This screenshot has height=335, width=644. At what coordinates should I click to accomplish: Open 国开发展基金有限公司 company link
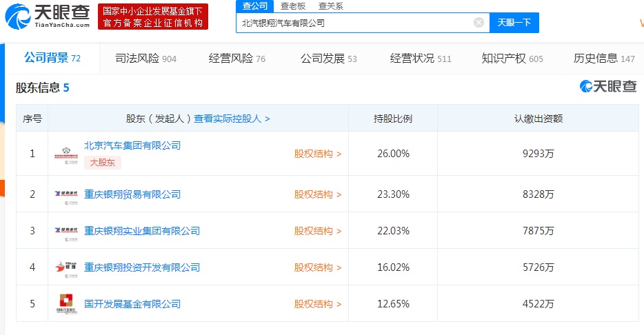tap(132, 304)
